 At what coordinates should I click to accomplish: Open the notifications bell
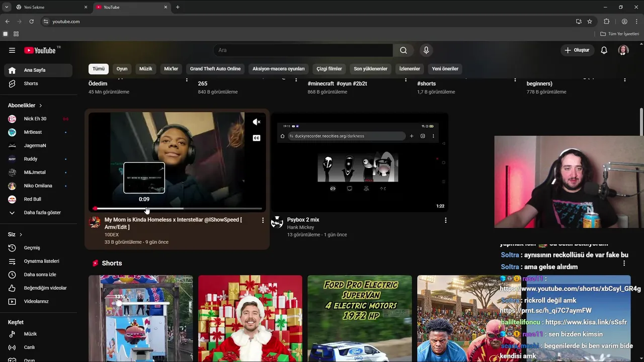pos(604,50)
